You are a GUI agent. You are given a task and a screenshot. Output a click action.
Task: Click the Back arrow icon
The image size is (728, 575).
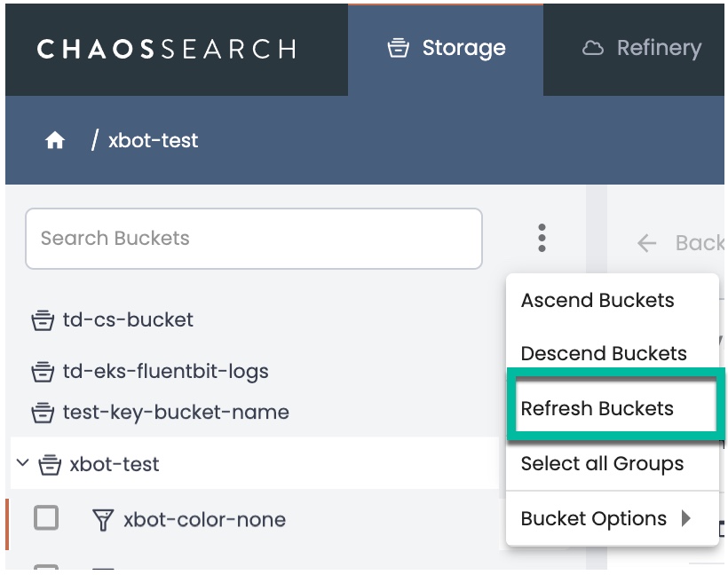click(647, 243)
